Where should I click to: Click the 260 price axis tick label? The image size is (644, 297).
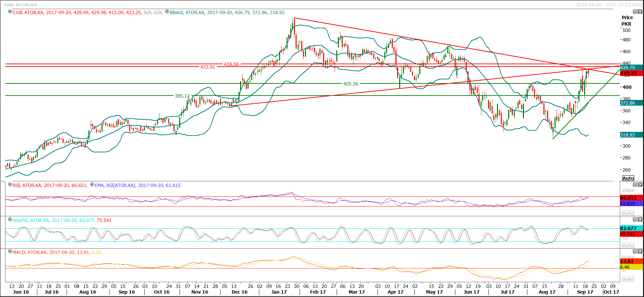627,170
